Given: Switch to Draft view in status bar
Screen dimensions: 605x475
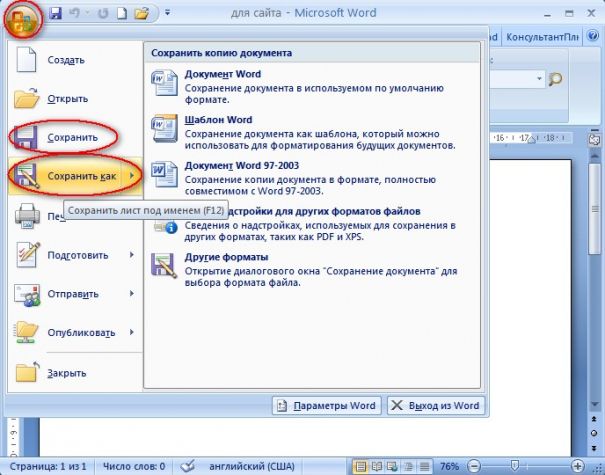Looking at the screenshot, I should (424, 466).
